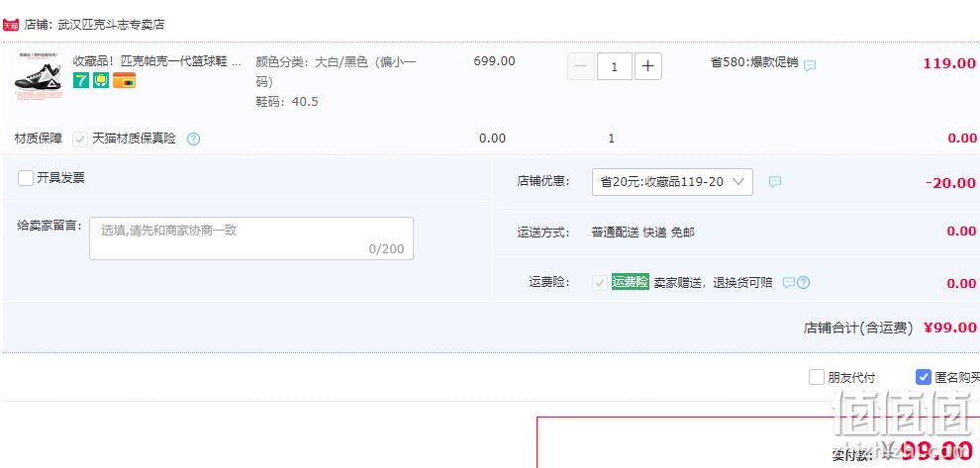Click the 鞋码：40.5 size text
The height and width of the screenshot is (468, 980).
287,102
